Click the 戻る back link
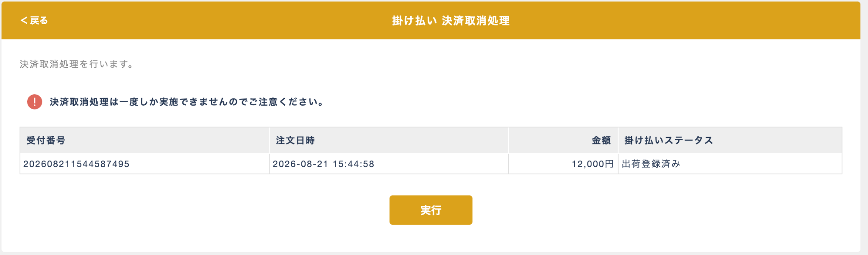Screen dimensions: 868x255 34,20
